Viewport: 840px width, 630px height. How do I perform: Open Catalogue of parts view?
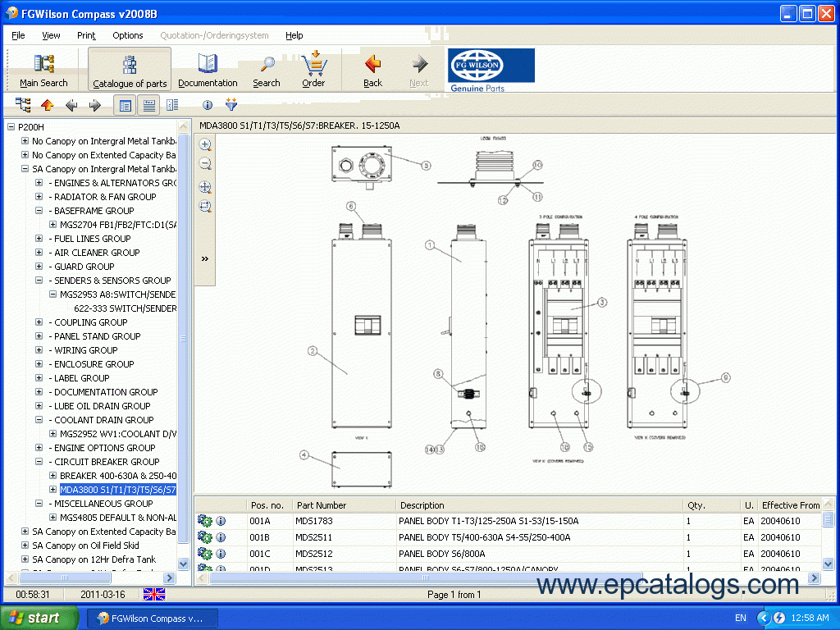[130, 70]
